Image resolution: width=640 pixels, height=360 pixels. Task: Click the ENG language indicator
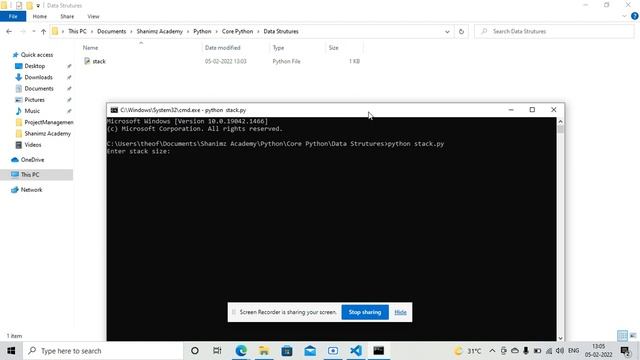pyautogui.click(x=573, y=351)
